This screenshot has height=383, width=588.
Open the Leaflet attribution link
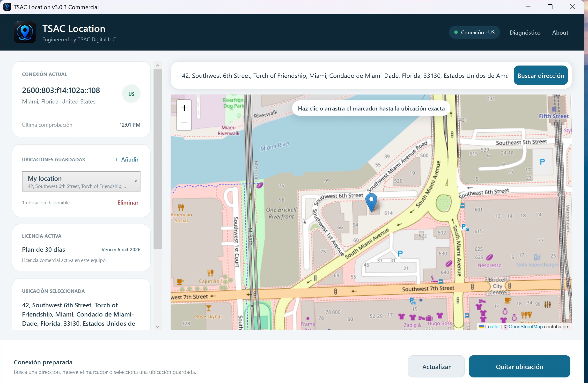pyautogui.click(x=492, y=327)
